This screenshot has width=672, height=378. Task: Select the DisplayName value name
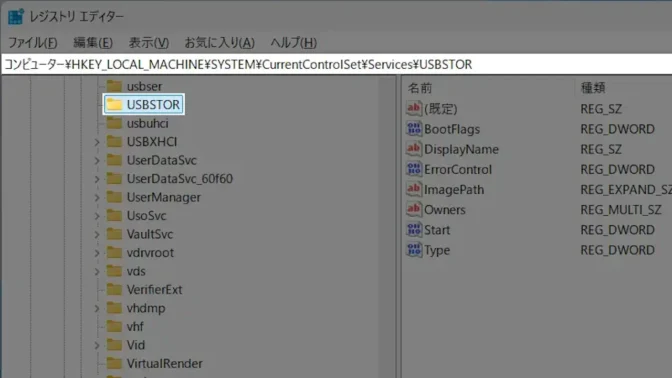coord(461,149)
